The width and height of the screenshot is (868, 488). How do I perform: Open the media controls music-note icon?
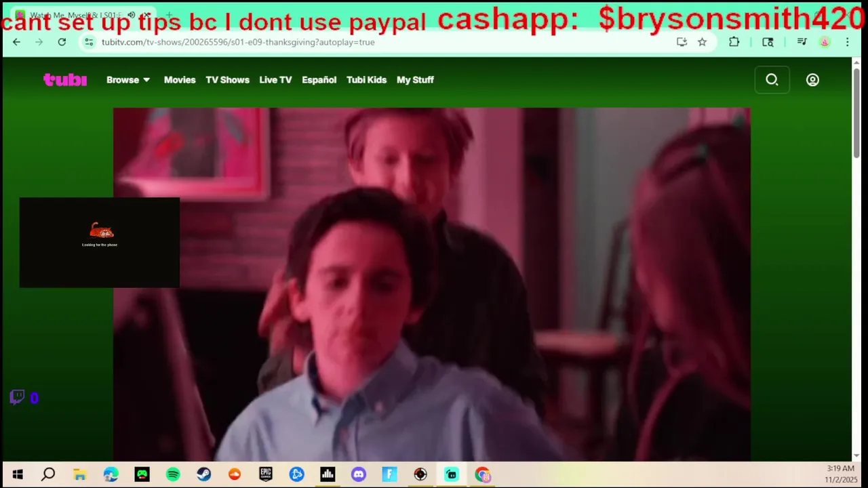coord(802,42)
